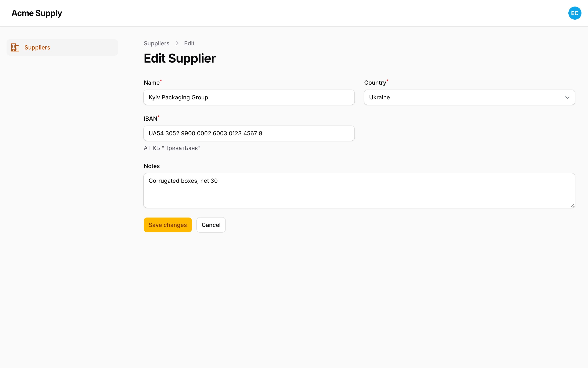Open the EC user avatar menu

575,13
